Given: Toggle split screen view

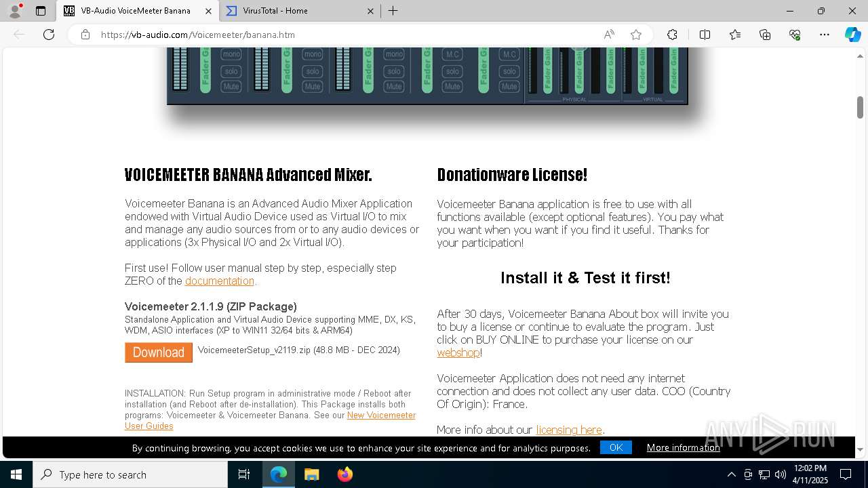Looking at the screenshot, I should (x=705, y=35).
